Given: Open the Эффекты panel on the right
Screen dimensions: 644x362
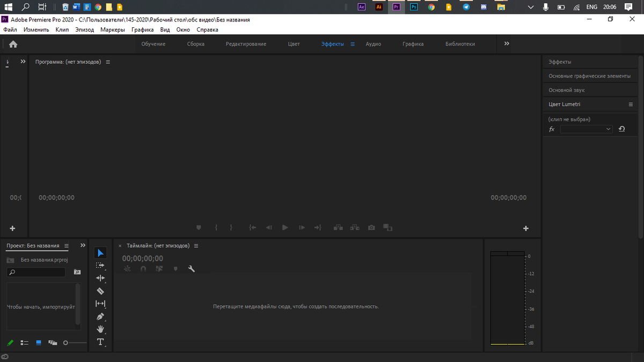Looking at the screenshot, I should [560, 62].
